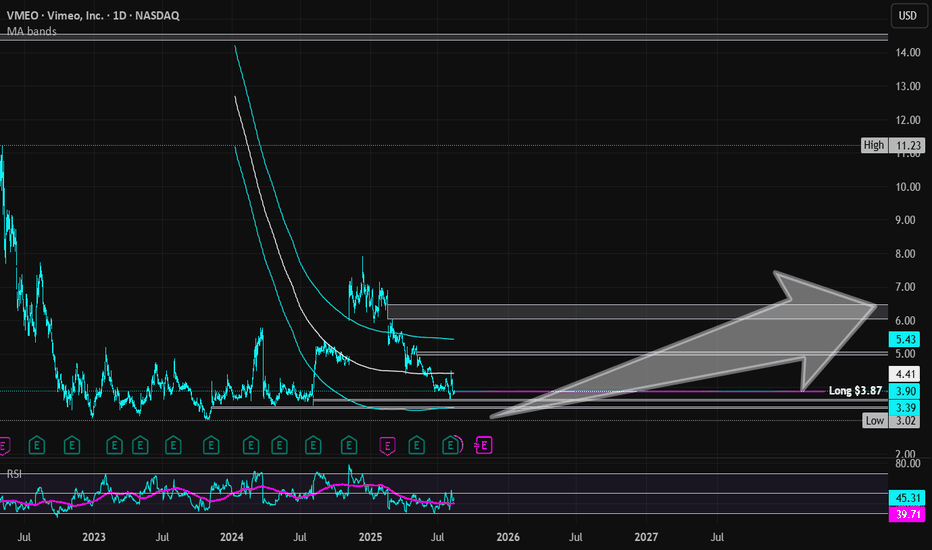
Task: Select the MA bands indicator legend
Action: coord(32,31)
